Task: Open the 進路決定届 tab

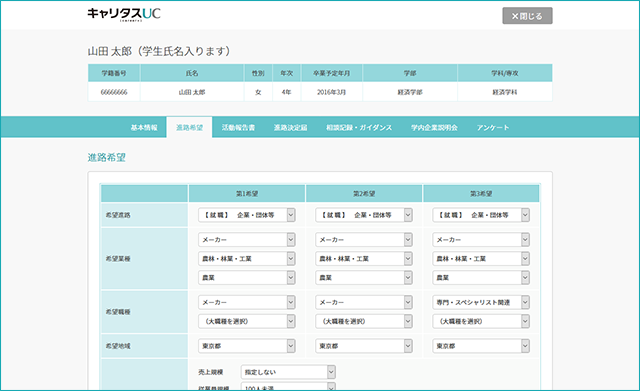Action: [x=290, y=127]
